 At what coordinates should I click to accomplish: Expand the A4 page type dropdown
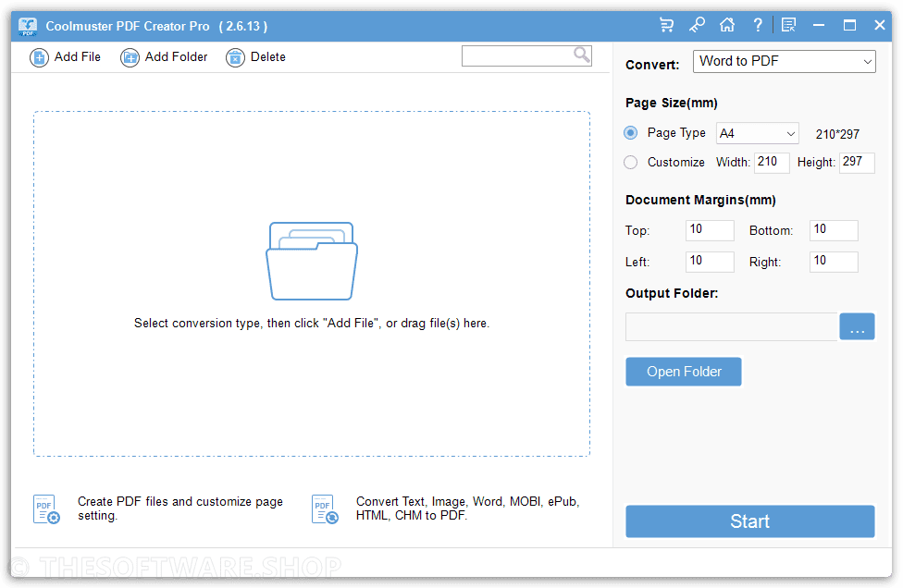(758, 133)
